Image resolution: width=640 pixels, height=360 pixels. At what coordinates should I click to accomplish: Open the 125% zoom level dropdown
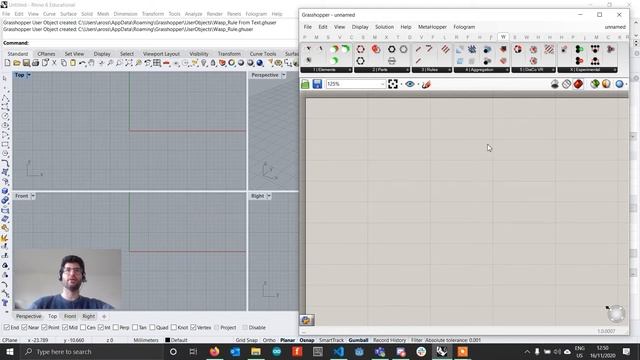(382, 84)
